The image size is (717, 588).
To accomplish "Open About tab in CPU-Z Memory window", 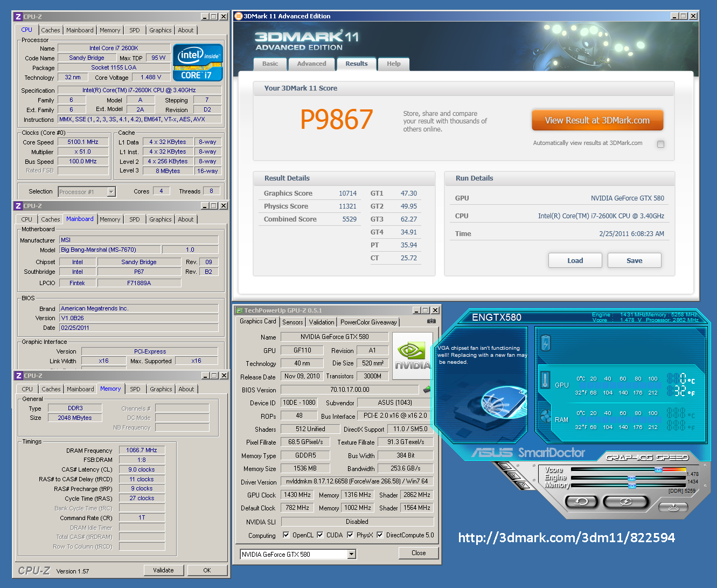I will (x=186, y=389).
